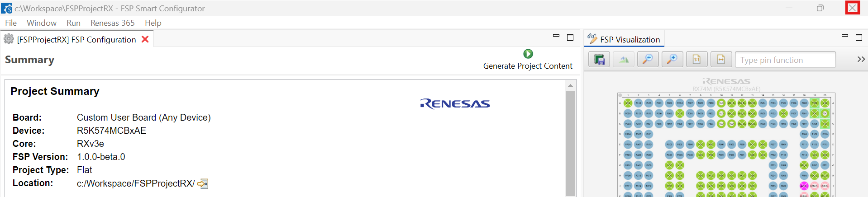Click the location path c:/Workspace/FSPProjectRX/

pos(136,183)
